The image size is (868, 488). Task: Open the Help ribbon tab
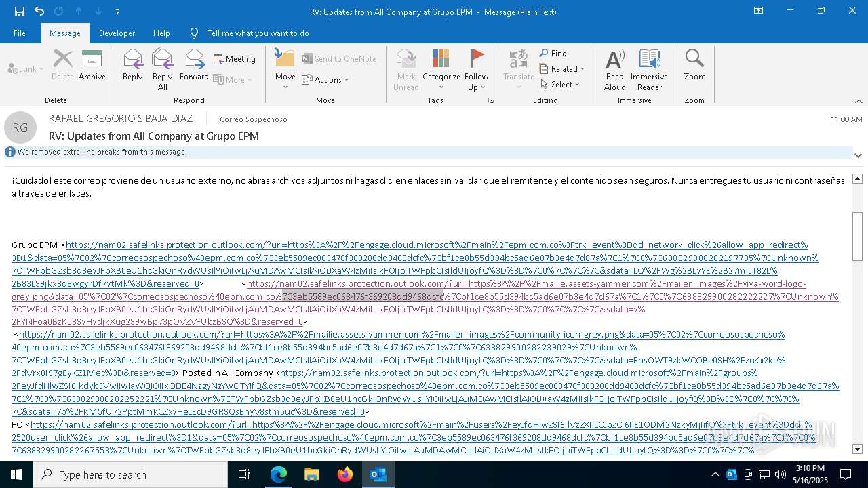click(161, 33)
